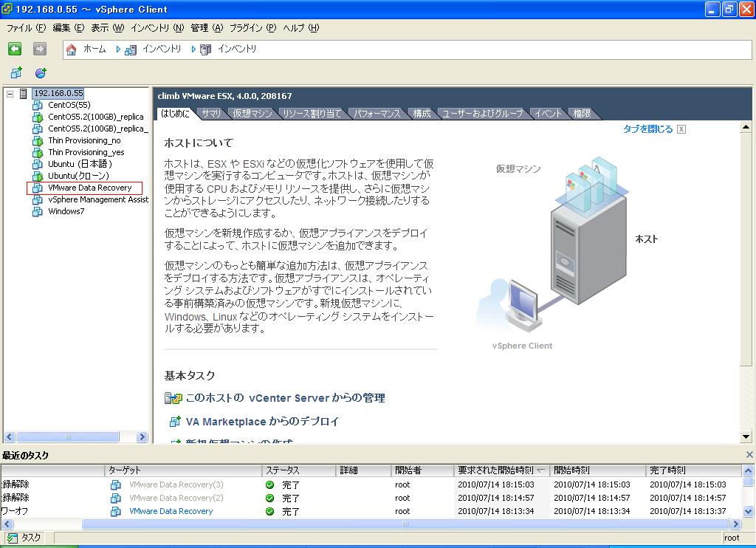Click the task target icon for VMware Data Recovery(2)
The height and width of the screenshot is (548, 756).
[x=116, y=498]
